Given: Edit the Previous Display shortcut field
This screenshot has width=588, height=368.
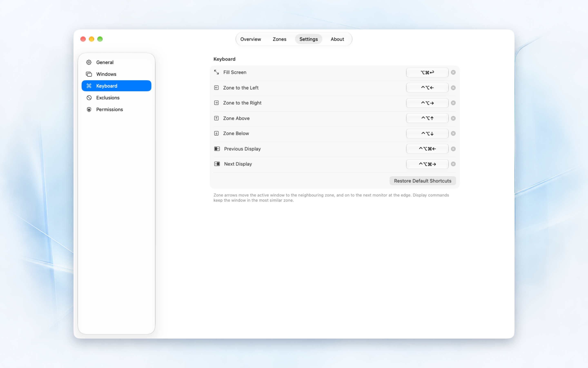Looking at the screenshot, I should pyautogui.click(x=427, y=149).
